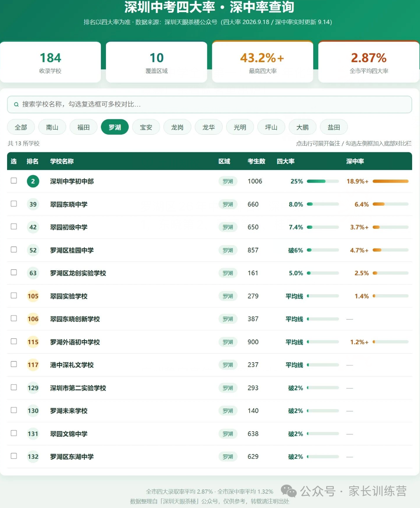
Task: Filter schools by 南山 district
Action: click(x=52, y=127)
